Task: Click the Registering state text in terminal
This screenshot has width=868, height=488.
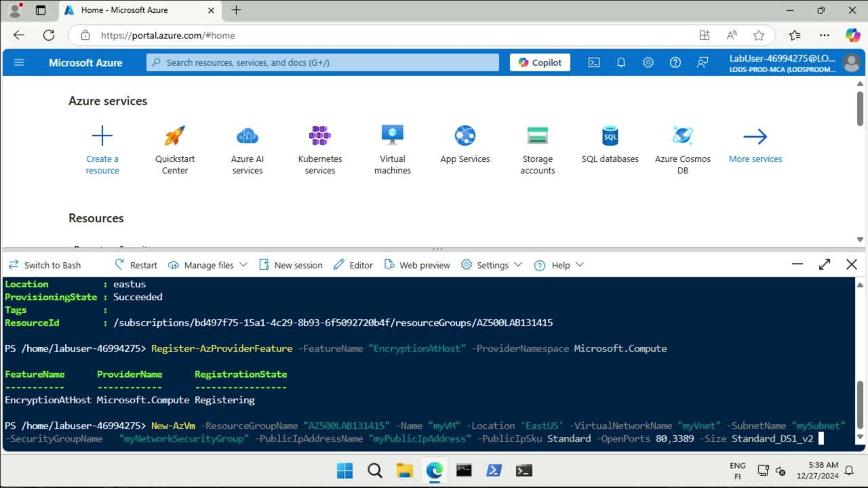Action: [x=224, y=400]
